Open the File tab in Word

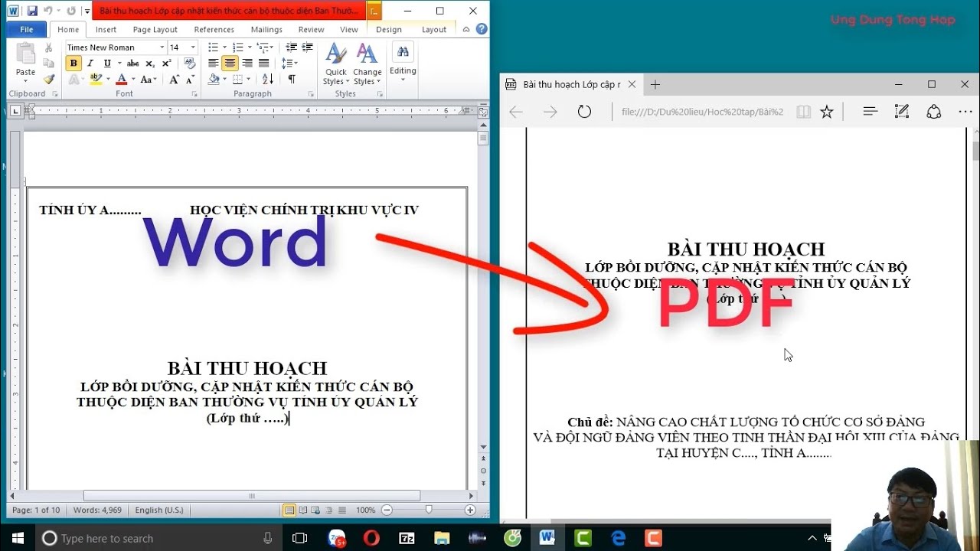coord(27,29)
